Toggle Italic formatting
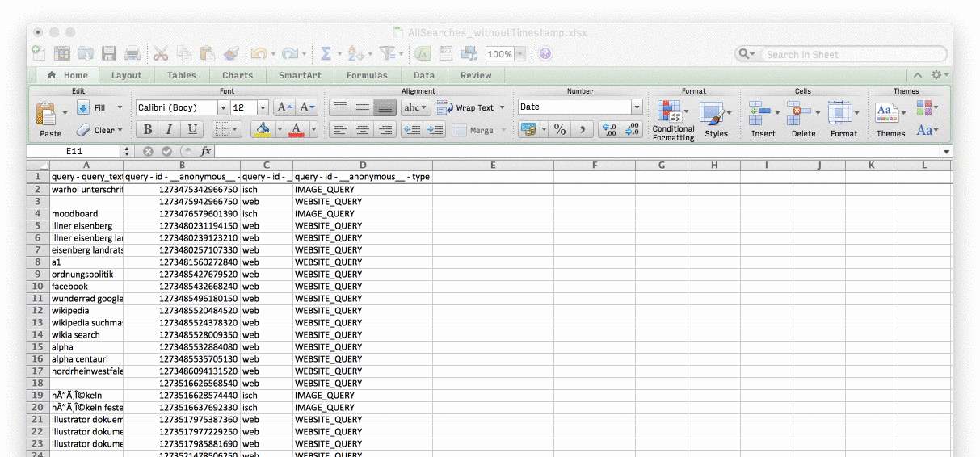 (x=169, y=130)
